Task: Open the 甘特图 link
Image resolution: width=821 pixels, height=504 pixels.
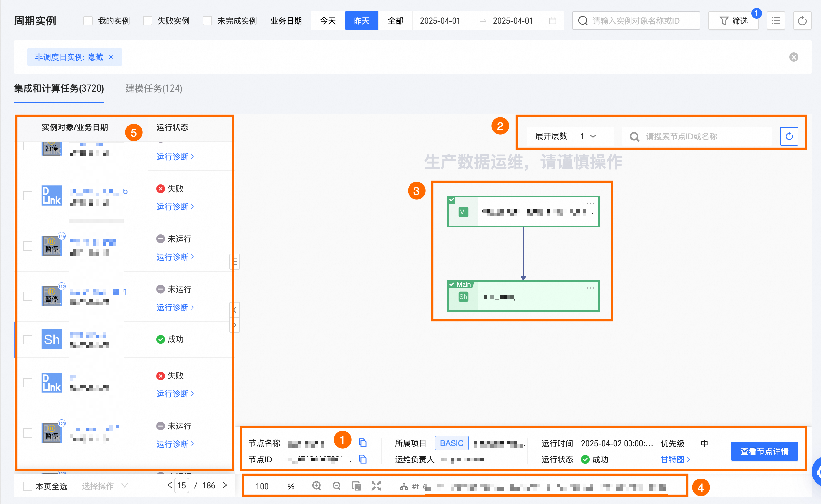Action: point(675,459)
